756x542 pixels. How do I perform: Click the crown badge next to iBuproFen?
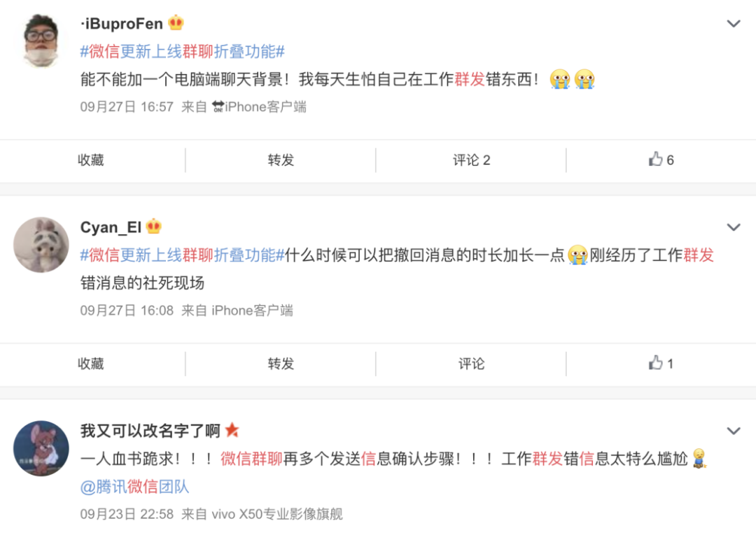176,22
